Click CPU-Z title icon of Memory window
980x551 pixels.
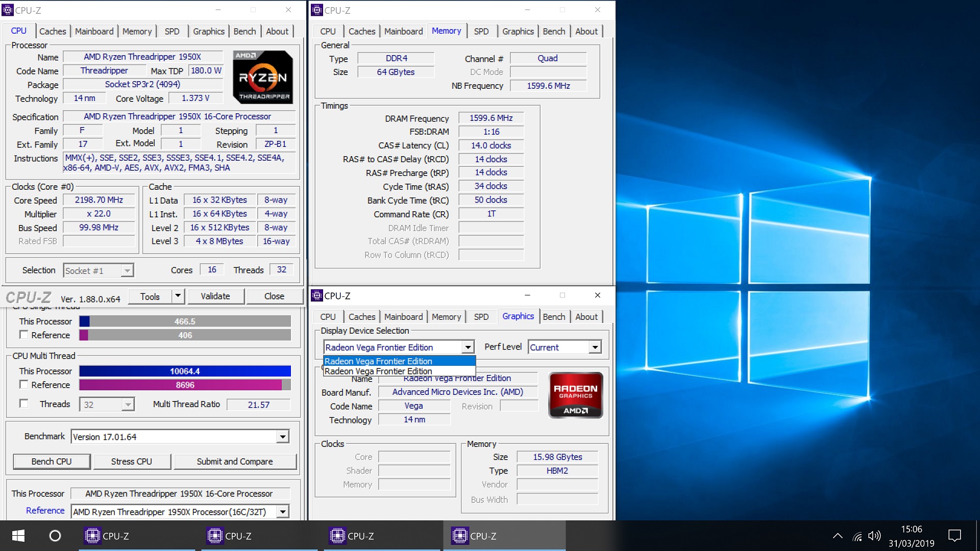point(317,10)
